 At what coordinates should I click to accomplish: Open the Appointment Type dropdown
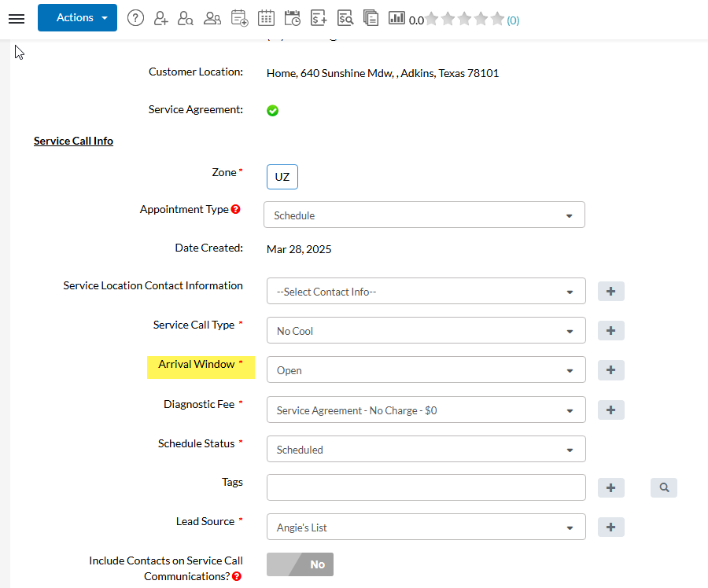pyautogui.click(x=426, y=215)
